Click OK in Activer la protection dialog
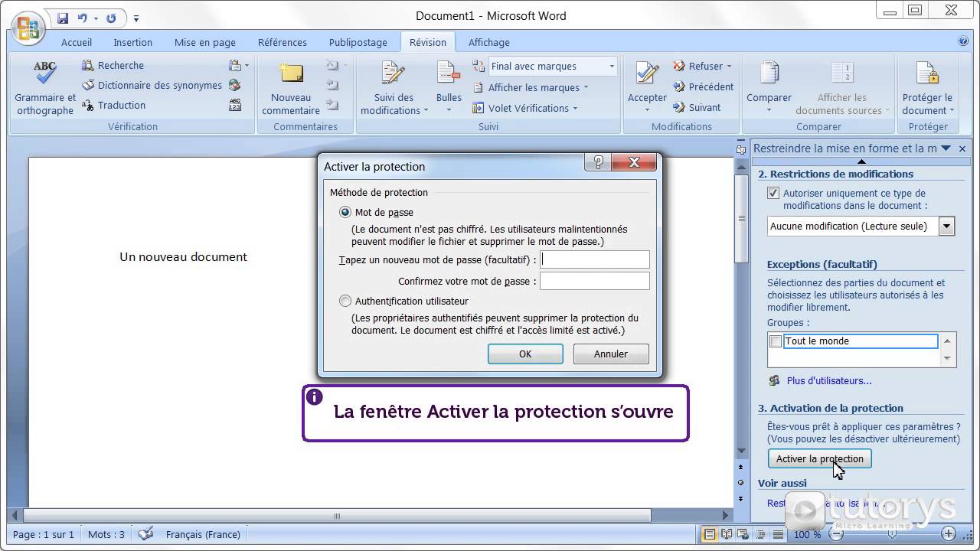Viewport: 980px width, 551px height. coord(525,354)
